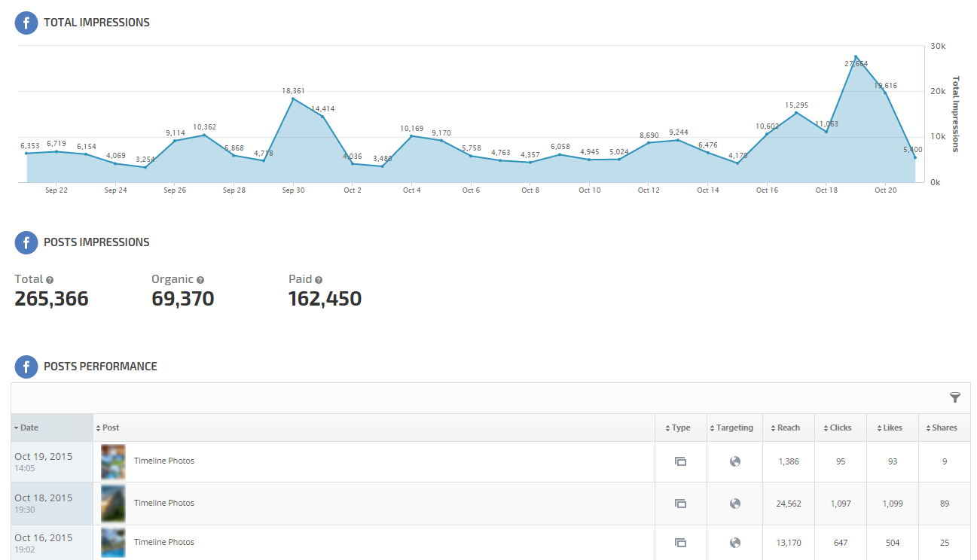This screenshot has height=560, width=977.
Task: Open Timeline Photos post from Oct 18
Action: pos(163,503)
